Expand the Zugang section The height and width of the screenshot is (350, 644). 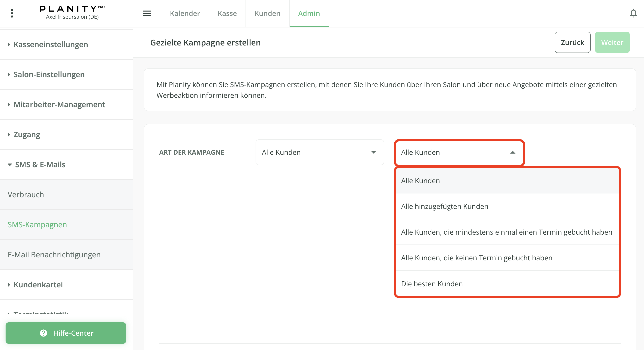(x=27, y=135)
